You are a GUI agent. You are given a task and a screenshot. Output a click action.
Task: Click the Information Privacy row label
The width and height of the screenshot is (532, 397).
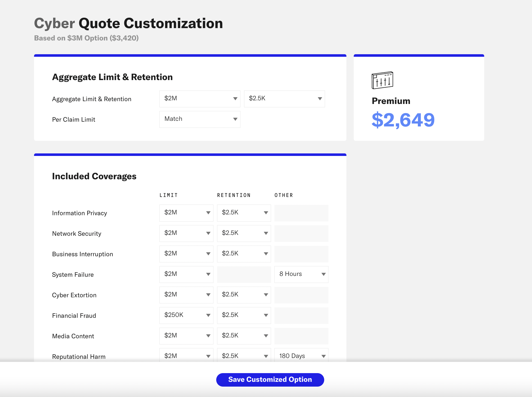pos(80,213)
